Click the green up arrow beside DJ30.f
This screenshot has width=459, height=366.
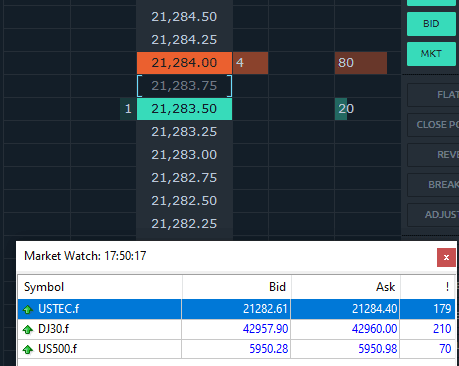tap(28, 330)
